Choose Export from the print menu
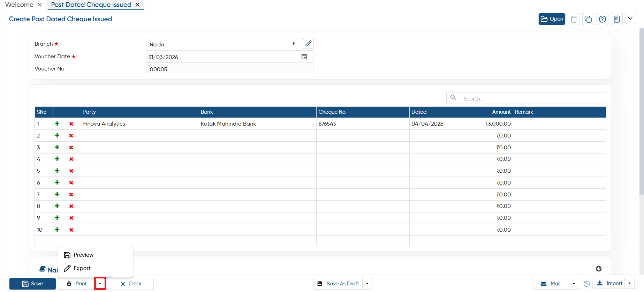This screenshot has height=292, width=644. [96, 268]
